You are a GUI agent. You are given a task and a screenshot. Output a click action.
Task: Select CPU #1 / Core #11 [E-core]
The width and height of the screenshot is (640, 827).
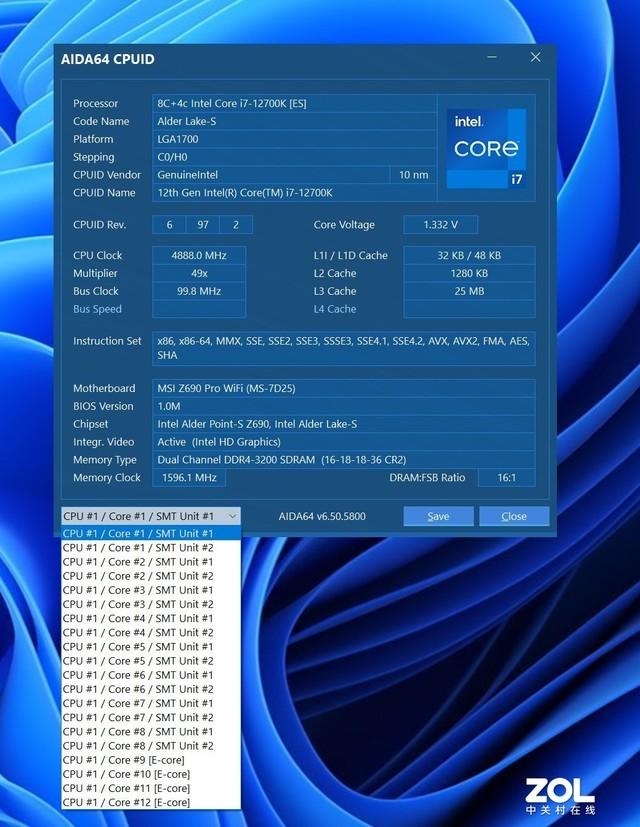pyautogui.click(x=151, y=788)
